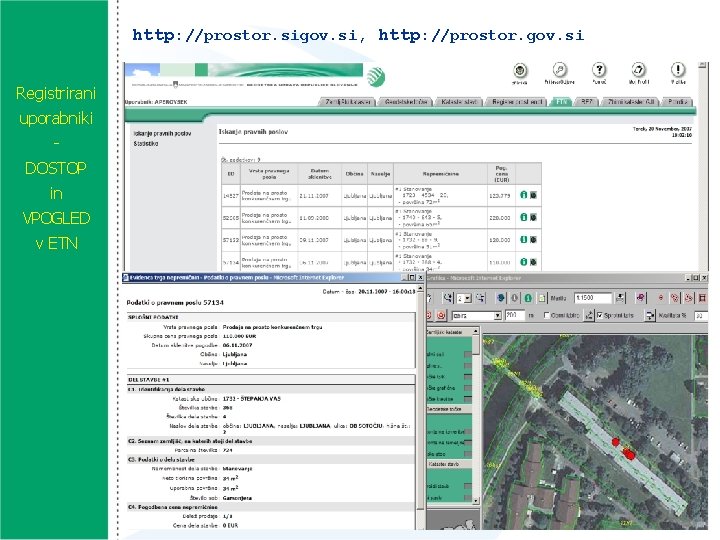The height and width of the screenshot is (540, 720).
Task: Click apply-scale icon after Merilo field
Action: point(620,298)
